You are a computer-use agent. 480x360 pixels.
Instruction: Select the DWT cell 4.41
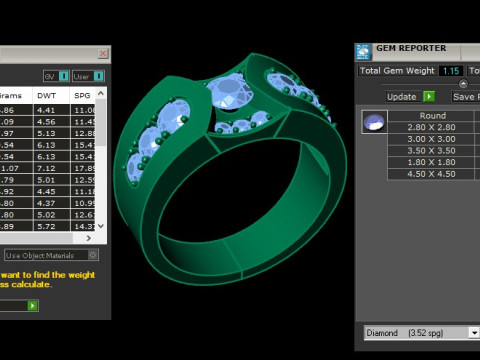tap(51, 110)
